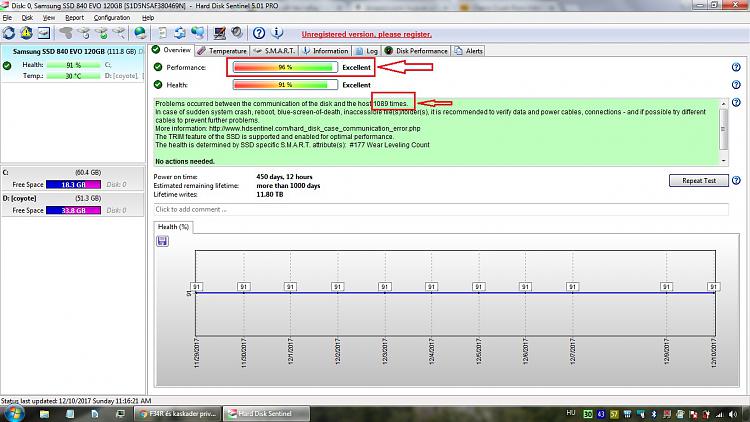This screenshot has height=422, width=750.
Task: Click the information 'i' toolbar icon
Action: click(x=277, y=33)
